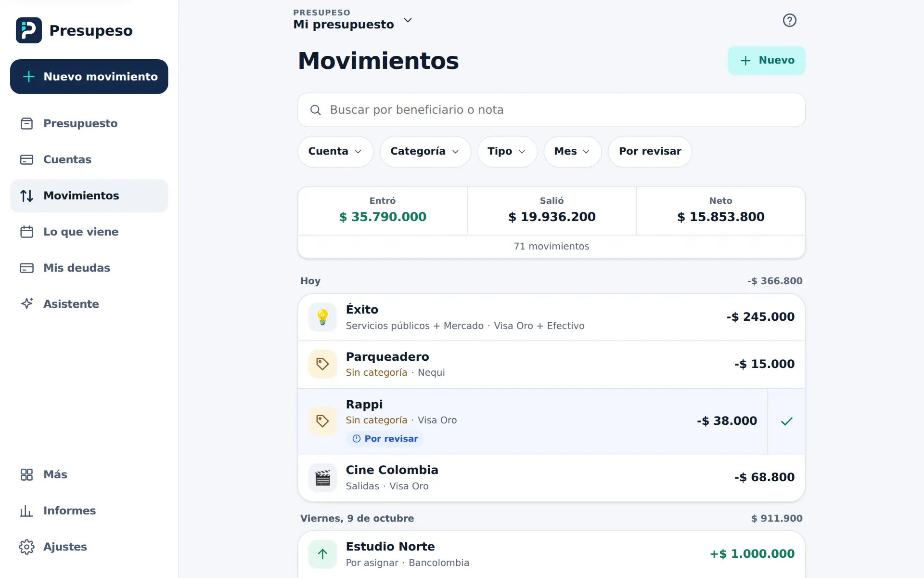Open the Tipo filter dropdown
The image size is (924, 578).
(x=507, y=151)
